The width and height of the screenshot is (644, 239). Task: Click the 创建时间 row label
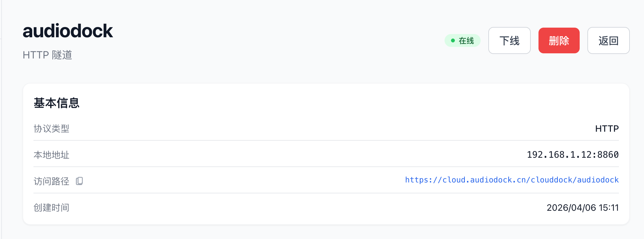(x=51, y=208)
